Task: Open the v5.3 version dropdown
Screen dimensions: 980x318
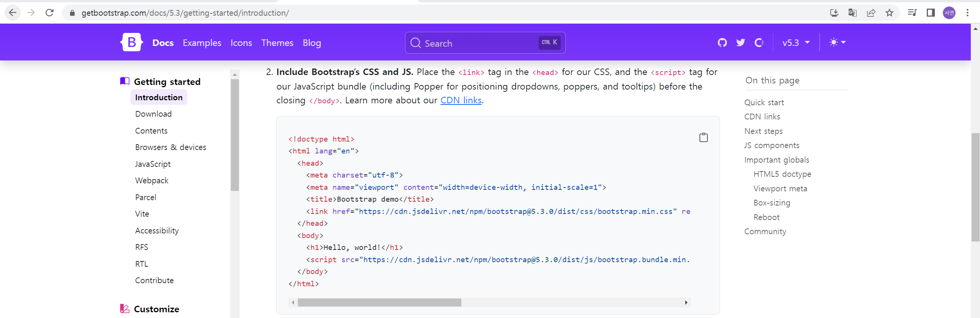Action: 796,43
